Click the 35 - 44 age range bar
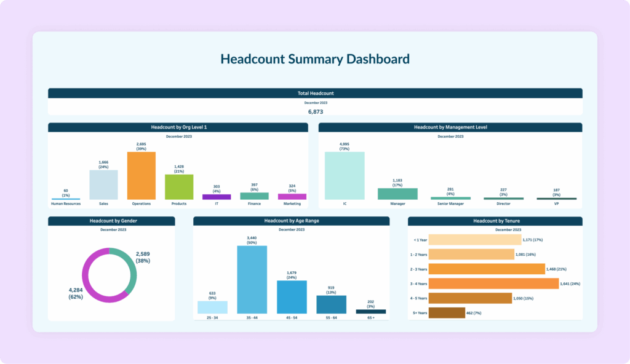 click(x=252, y=280)
